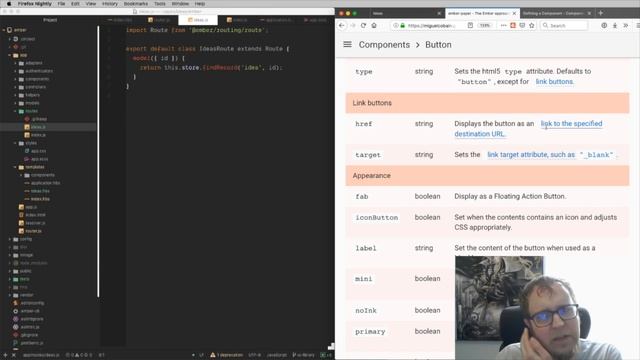640x360 pixels.
Task: Open the Pocket save icon
Action: 522,25
